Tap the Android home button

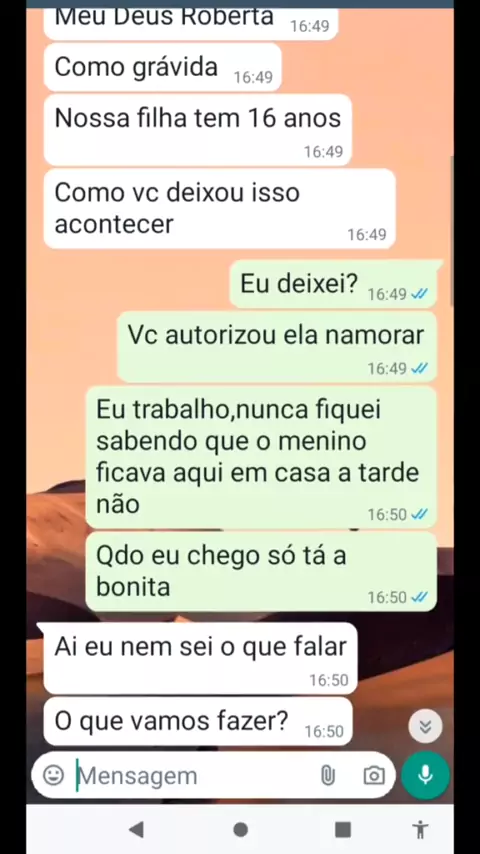pos(240,829)
